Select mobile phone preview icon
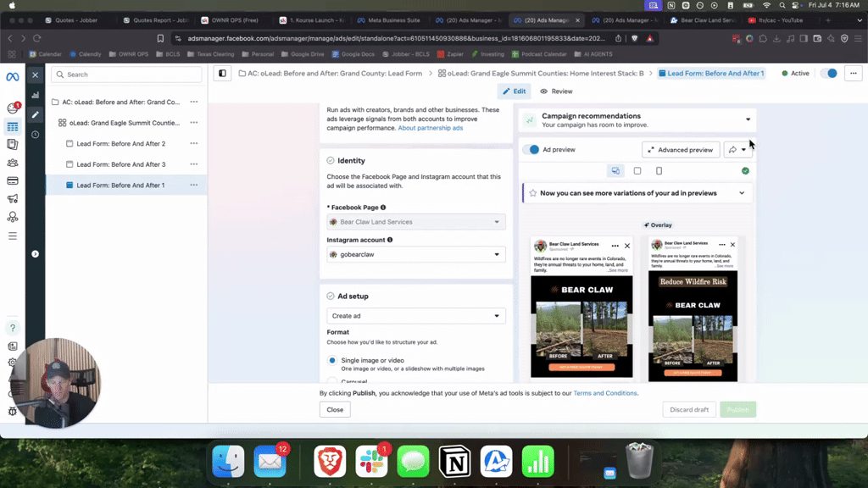Viewport: 868px width, 488px height. coord(659,171)
